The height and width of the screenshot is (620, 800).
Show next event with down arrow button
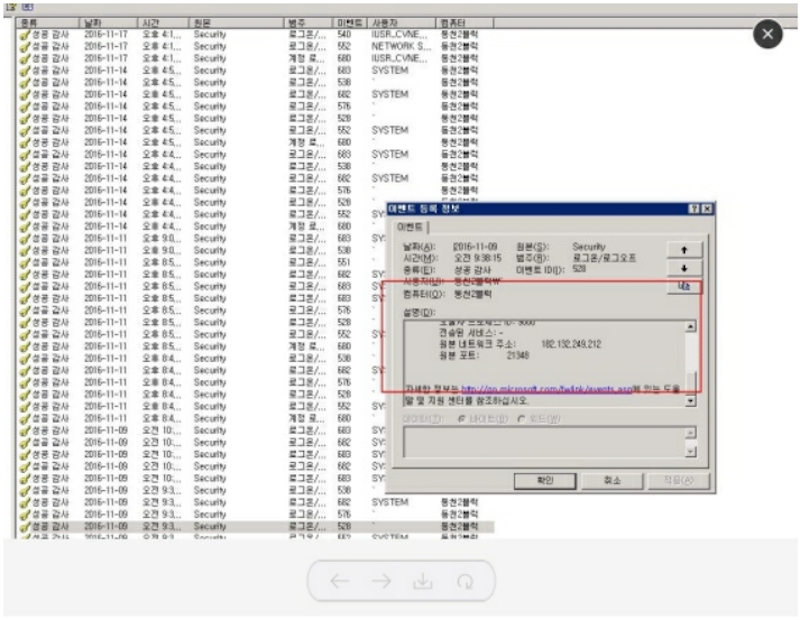(684, 268)
